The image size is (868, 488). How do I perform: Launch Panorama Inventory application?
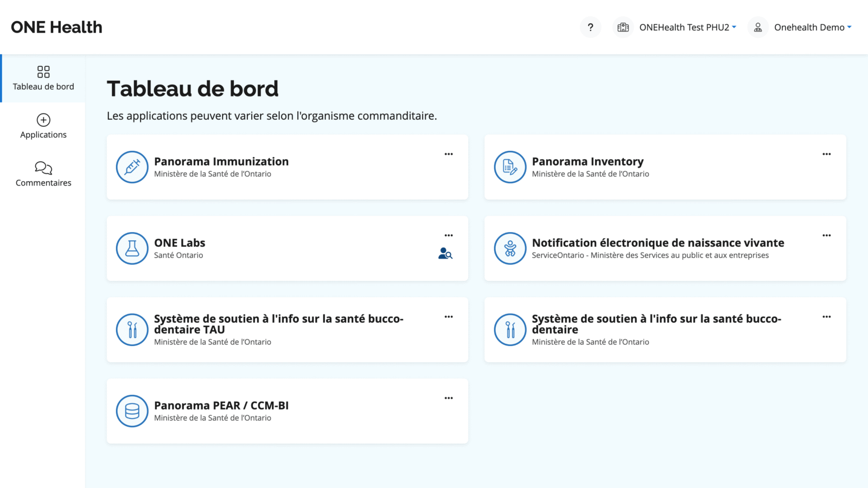click(x=588, y=162)
